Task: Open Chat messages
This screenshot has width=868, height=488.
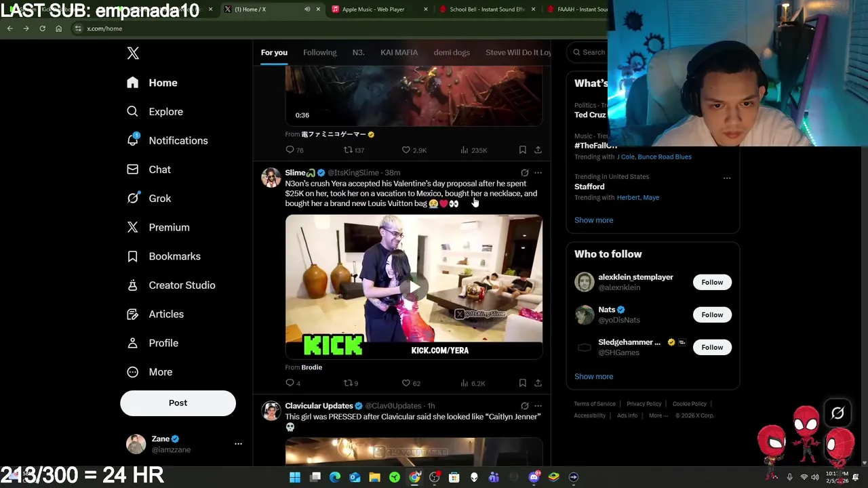Action: pyautogui.click(x=149, y=169)
